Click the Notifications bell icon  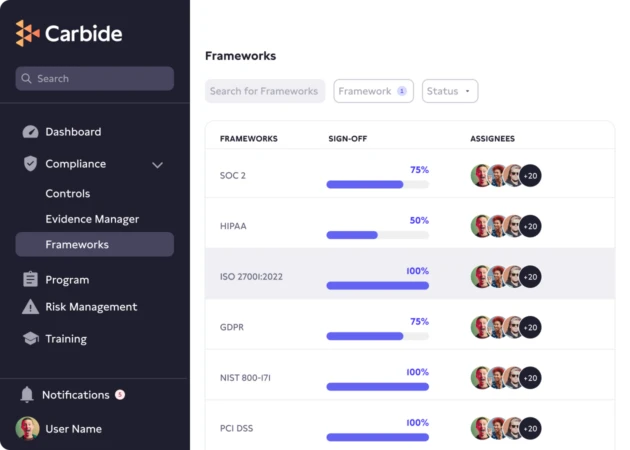pyautogui.click(x=27, y=395)
